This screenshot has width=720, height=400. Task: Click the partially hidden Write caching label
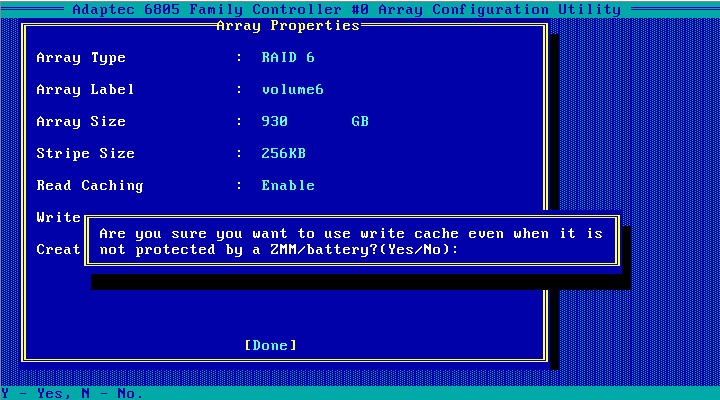pos(58,217)
